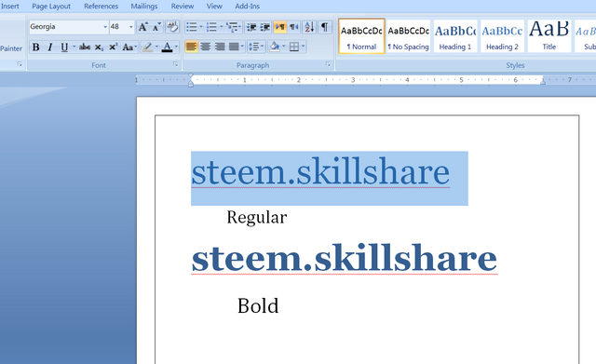Open Clipboard pane launcher

point(20,64)
